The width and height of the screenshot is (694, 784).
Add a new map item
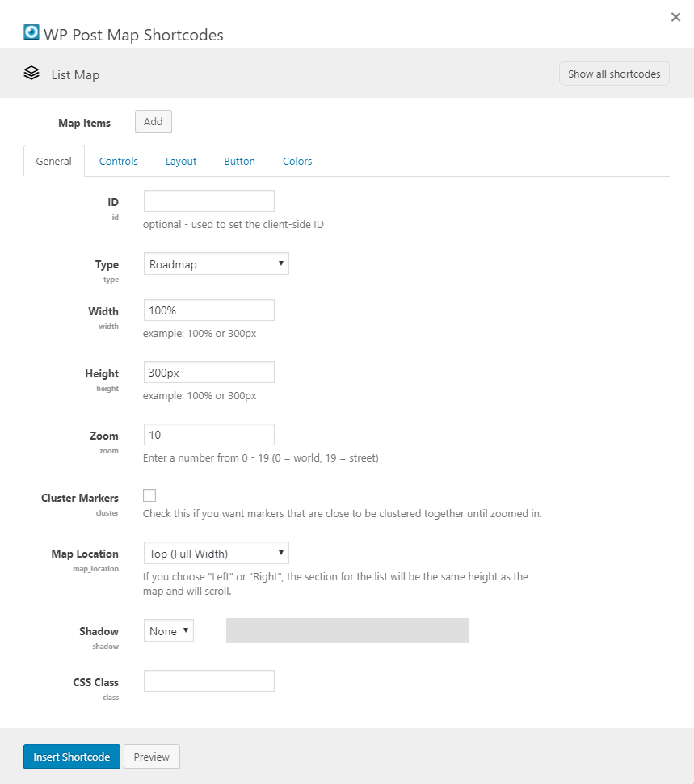[154, 121]
